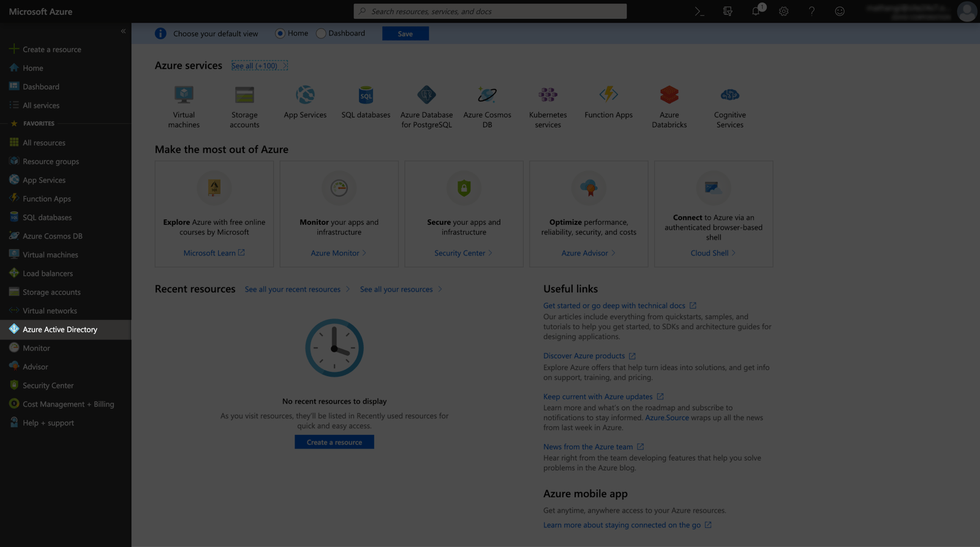The image size is (980, 547).
Task: Select Dashboard as default view
Action: (x=321, y=33)
